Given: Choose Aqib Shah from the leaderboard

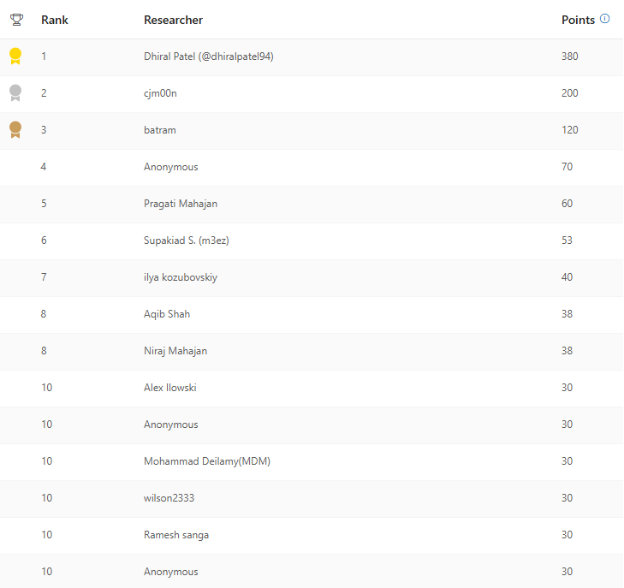Looking at the screenshot, I should tap(167, 314).
